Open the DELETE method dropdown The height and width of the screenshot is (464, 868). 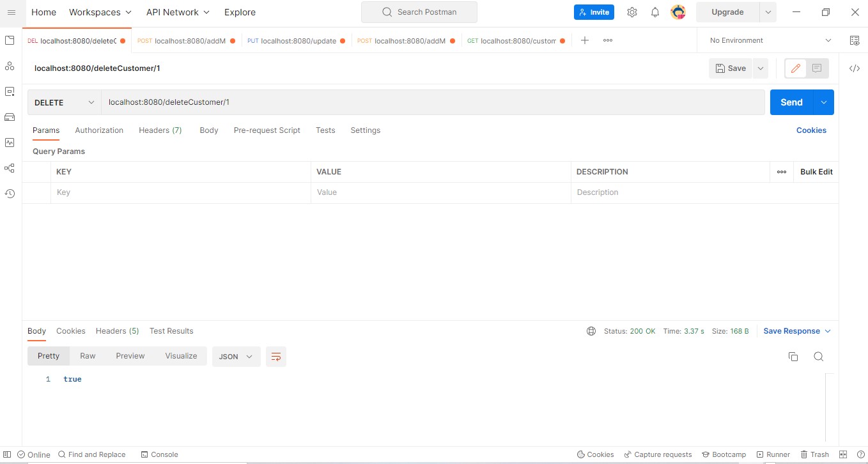tap(63, 102)
